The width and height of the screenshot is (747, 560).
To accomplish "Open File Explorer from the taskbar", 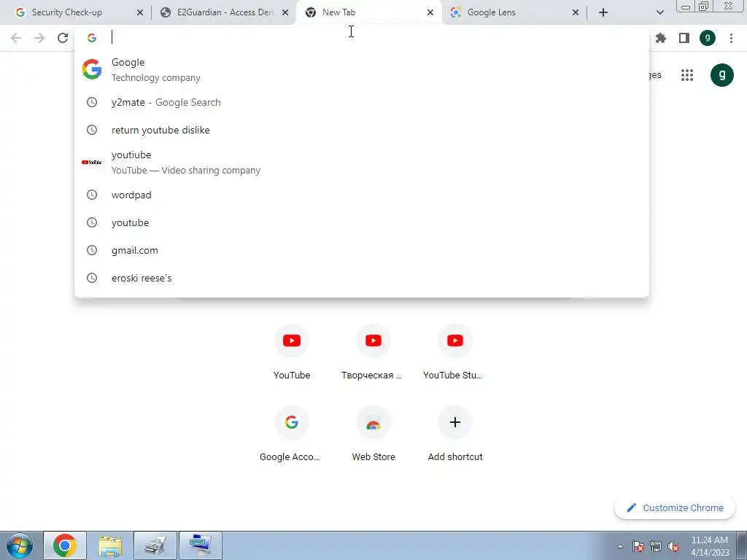I will (x=110, y=545).
